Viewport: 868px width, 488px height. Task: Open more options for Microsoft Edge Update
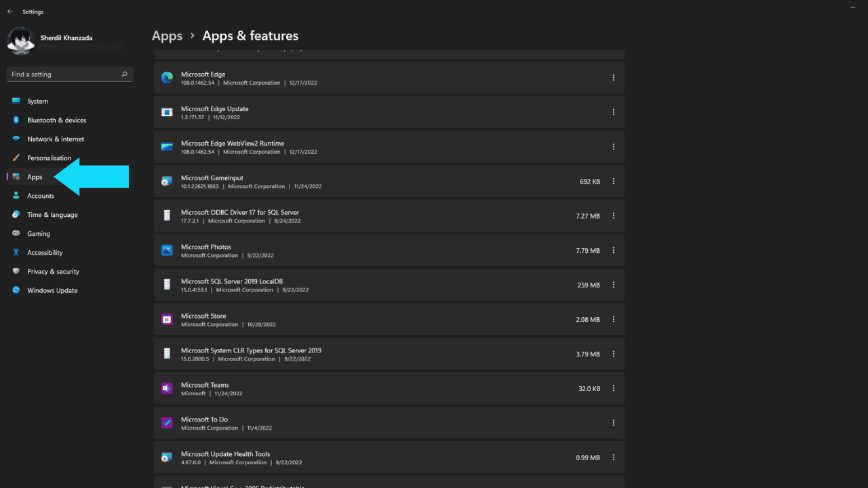[613, 113]
